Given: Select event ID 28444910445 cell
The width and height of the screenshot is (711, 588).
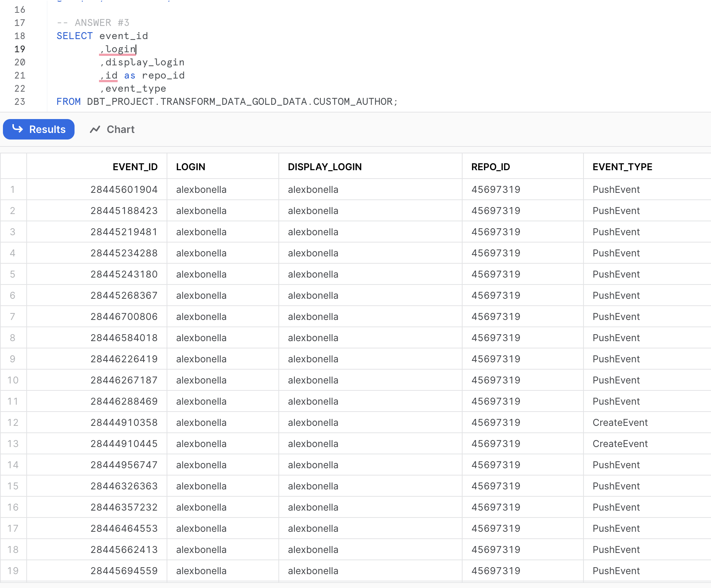Looking at the screenshot, I should 124,444.
